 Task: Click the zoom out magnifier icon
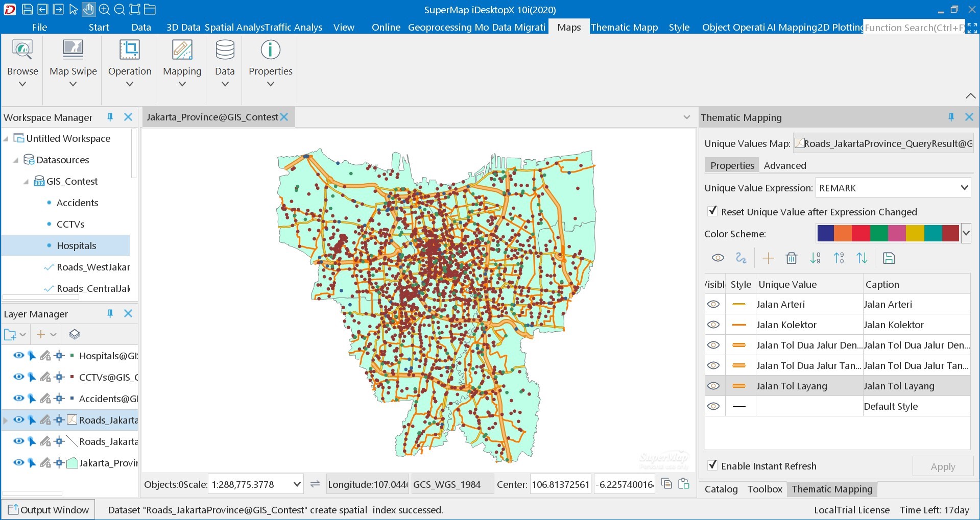[x=119, y=9]
